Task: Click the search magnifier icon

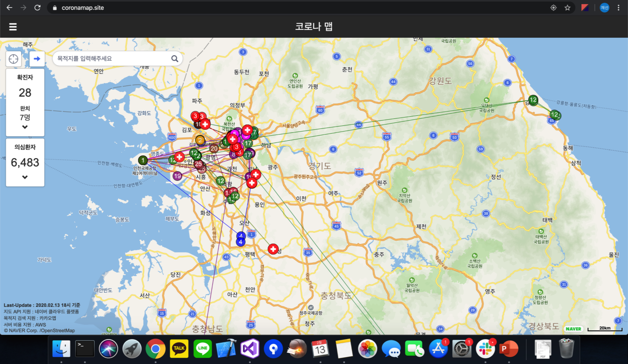Action: [x=175, y=59]
